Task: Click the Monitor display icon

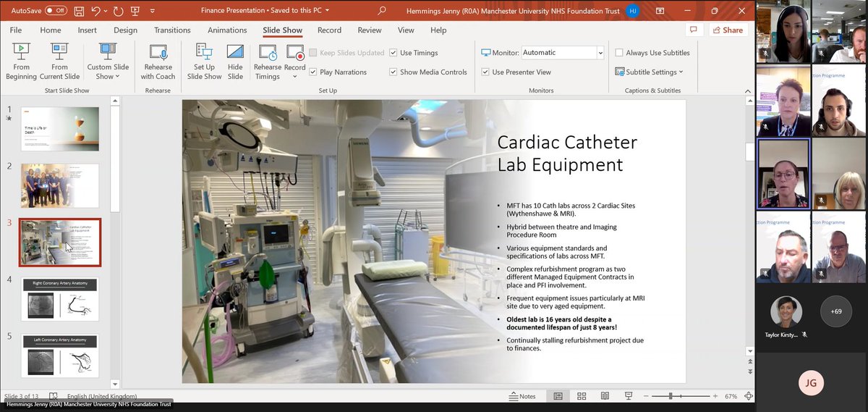Action: coord(486,53)
